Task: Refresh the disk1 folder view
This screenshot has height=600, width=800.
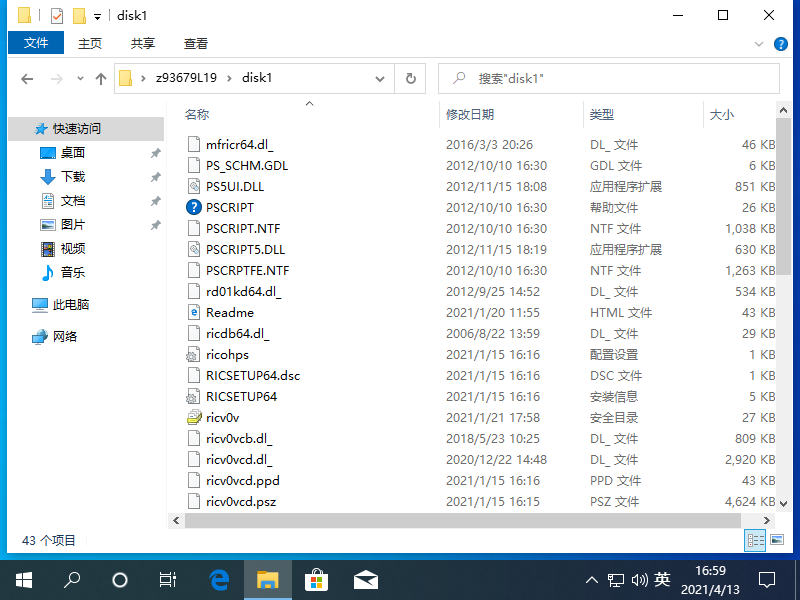Action: tap(411, 78)
